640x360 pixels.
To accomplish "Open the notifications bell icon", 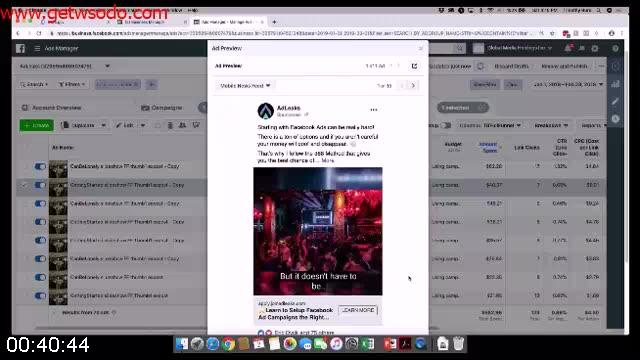I will [568, 48].
